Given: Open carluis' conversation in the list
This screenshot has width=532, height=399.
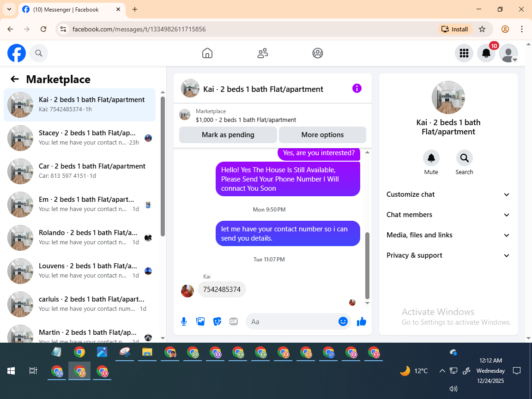Looking at the screenshot, I should 80,304.
